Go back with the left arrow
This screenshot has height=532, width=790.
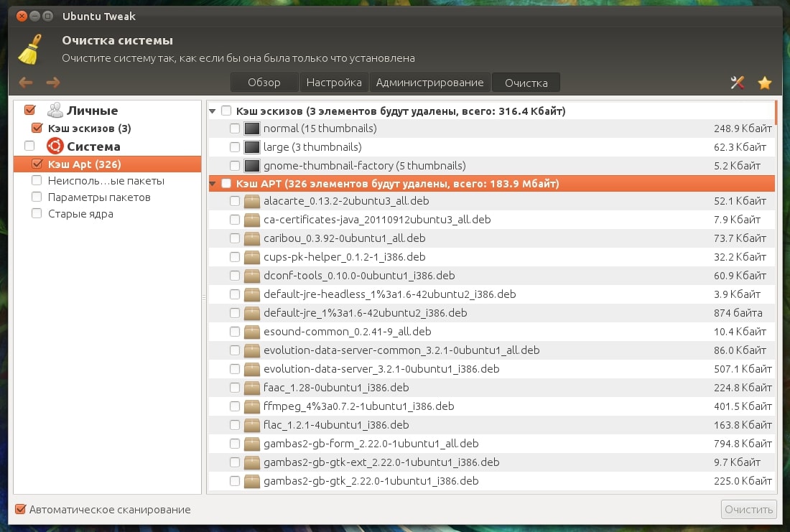point(26,82)
